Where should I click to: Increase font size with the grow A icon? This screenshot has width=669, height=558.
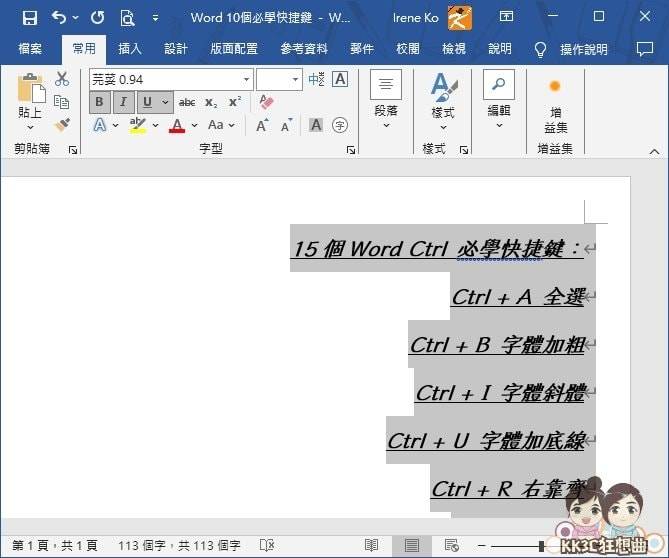coord(262,125)
